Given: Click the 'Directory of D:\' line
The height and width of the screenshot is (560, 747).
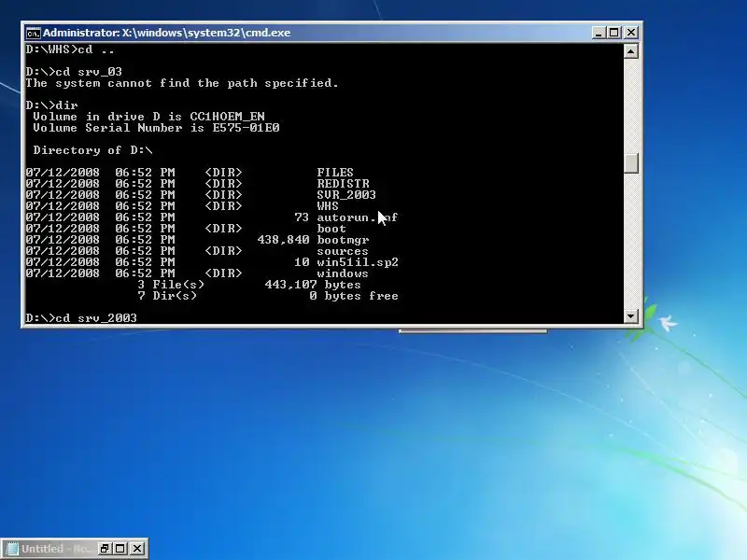Looking at the screenshot, I should pyautogui.click(x=92, y=150).
